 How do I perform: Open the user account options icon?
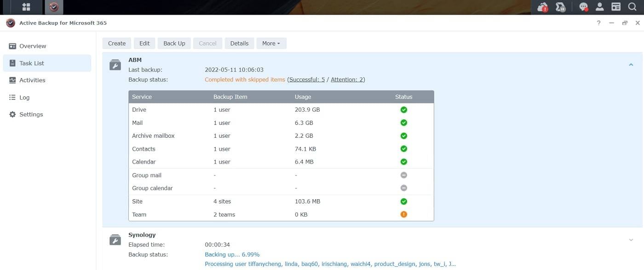coord(599,7)
